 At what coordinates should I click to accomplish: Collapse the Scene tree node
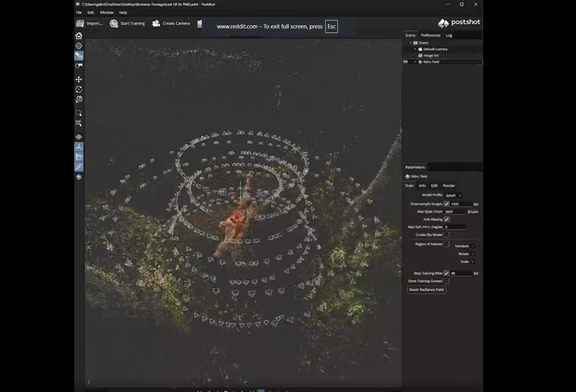411,43
